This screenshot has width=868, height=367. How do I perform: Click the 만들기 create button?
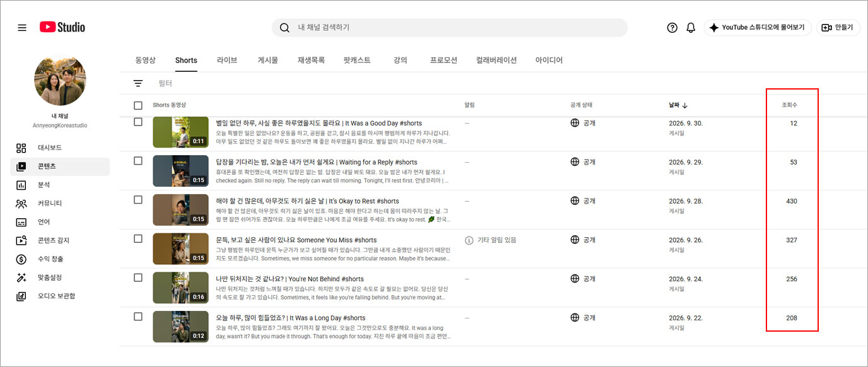click(x=838, y=28)
